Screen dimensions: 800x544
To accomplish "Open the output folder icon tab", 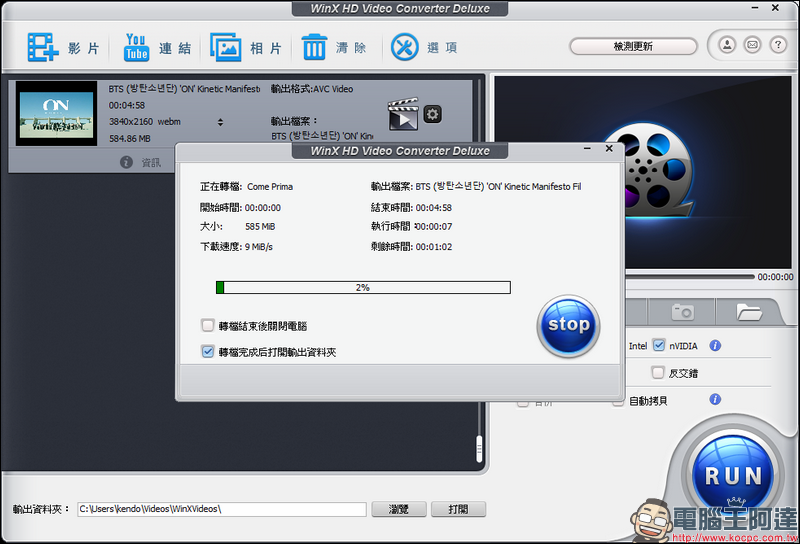I will coord(749,311).
